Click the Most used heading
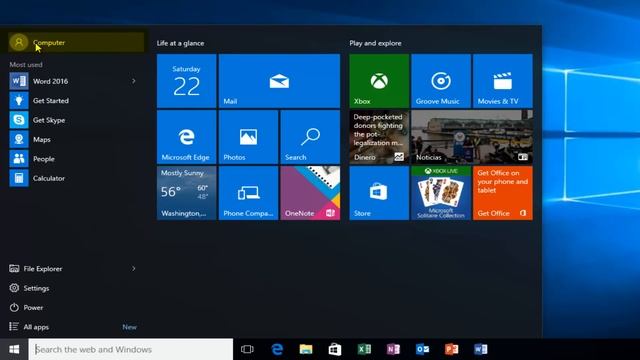640x360 pixels. (x=26, y=64)
